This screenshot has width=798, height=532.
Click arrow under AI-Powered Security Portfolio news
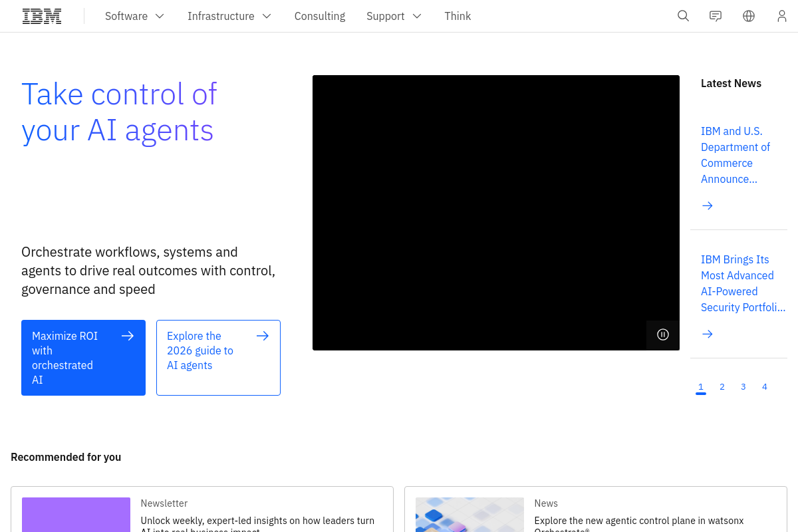click(708, 334)
